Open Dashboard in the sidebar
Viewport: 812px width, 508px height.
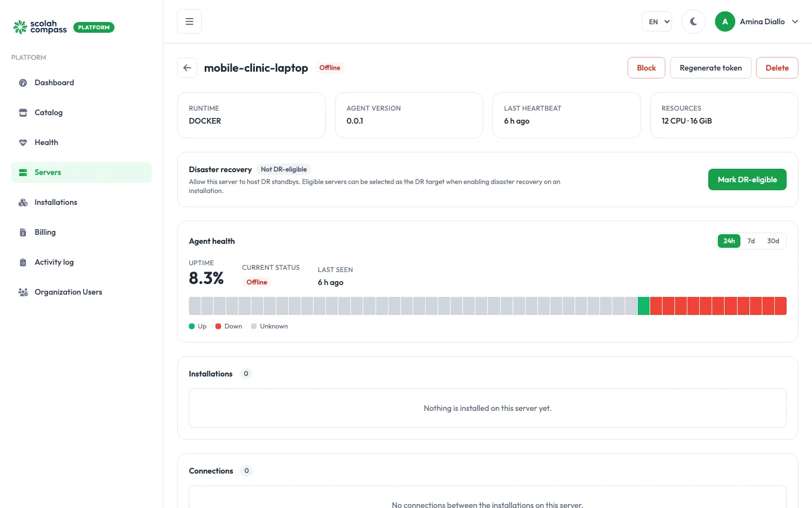coord(81,82)
